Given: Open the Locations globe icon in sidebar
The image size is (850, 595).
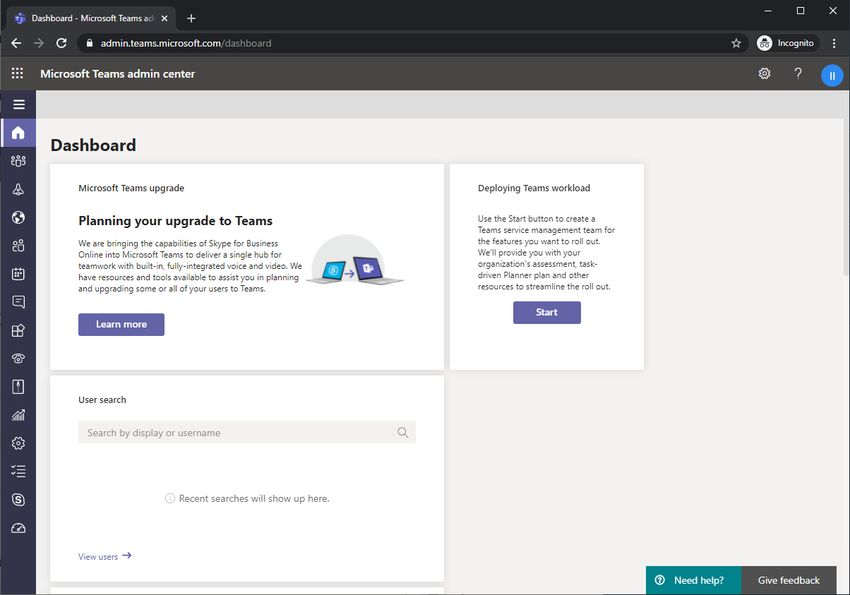Looking at the screenshot, I should 18,217.
